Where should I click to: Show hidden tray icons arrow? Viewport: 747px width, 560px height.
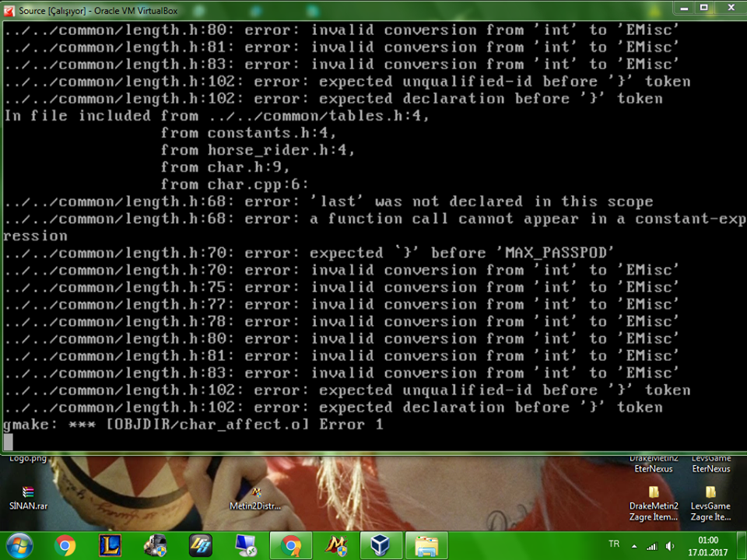pos(634,546)
